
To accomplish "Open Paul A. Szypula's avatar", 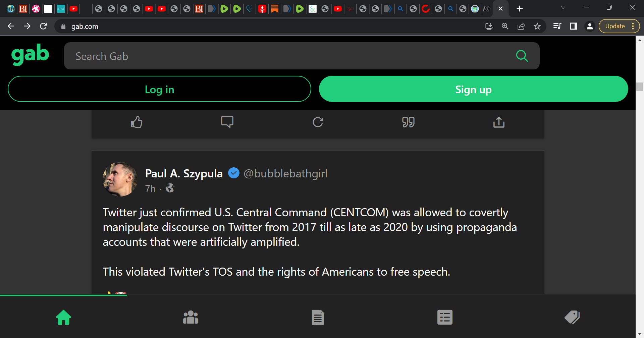I will click(x=120, y=179).
